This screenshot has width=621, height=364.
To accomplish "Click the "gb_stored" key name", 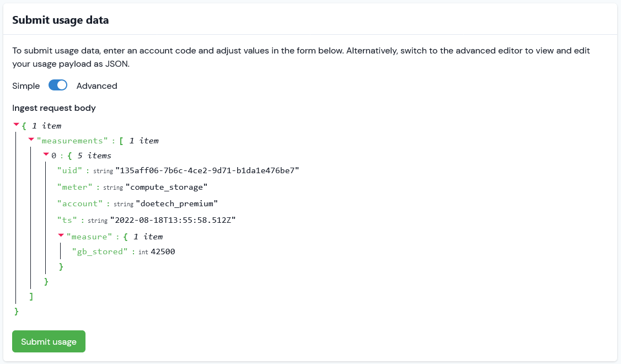I will 100,252.
